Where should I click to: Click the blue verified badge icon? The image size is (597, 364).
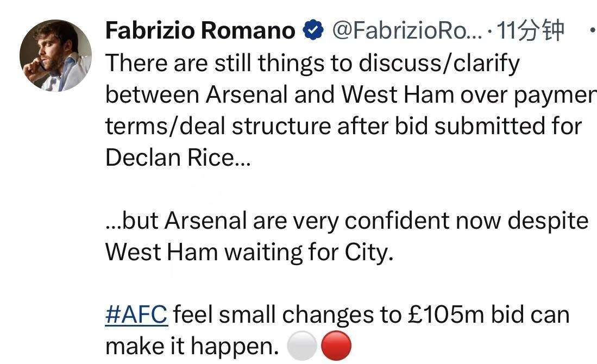pos(313,30)
